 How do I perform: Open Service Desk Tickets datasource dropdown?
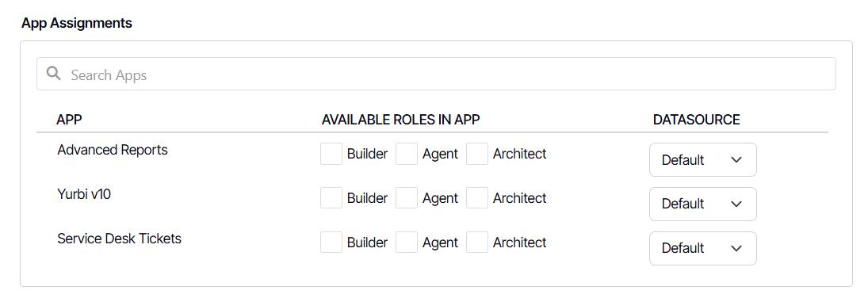click(x=702, y=248)
